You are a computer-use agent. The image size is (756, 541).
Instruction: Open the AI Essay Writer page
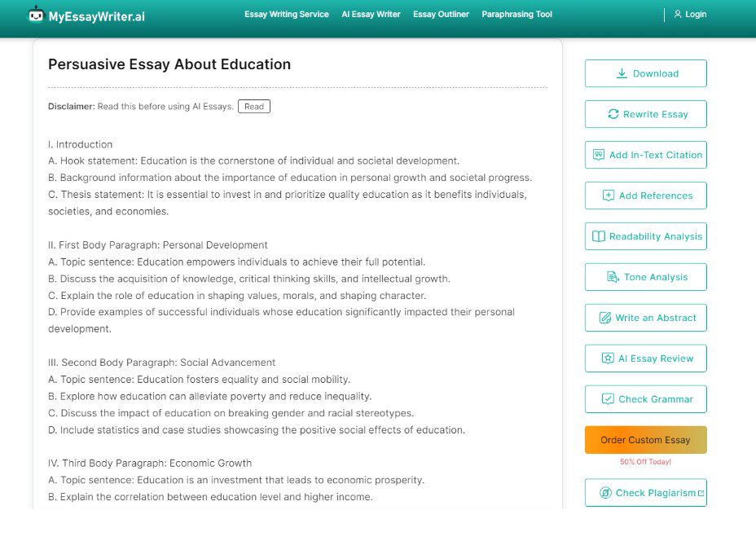coord(371,15)
